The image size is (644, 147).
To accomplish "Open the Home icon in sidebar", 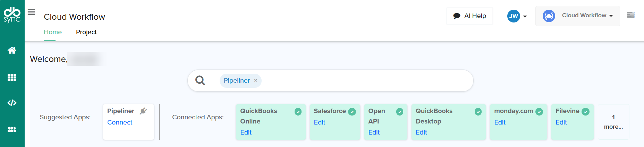I will [12, 50].
